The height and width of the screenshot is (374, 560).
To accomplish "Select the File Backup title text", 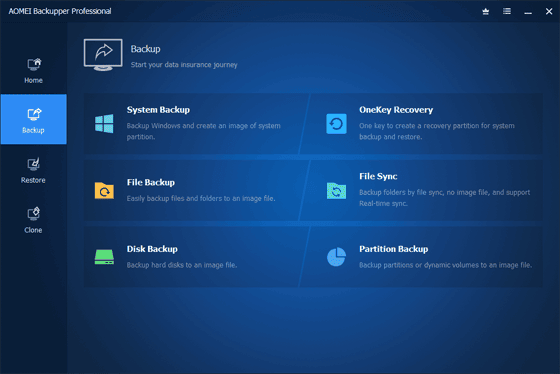I will coord(151,182).
